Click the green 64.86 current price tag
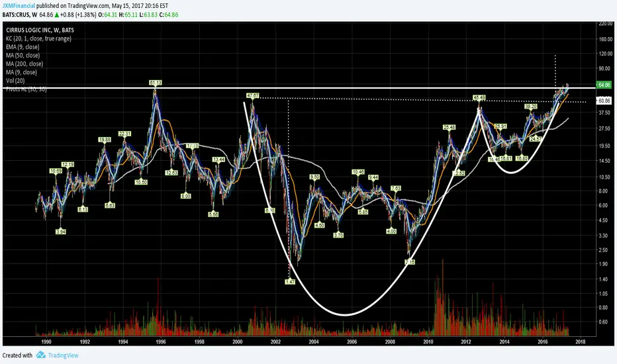Image resolution: width=617 pixels, height=364 pixels. point(604,85)
